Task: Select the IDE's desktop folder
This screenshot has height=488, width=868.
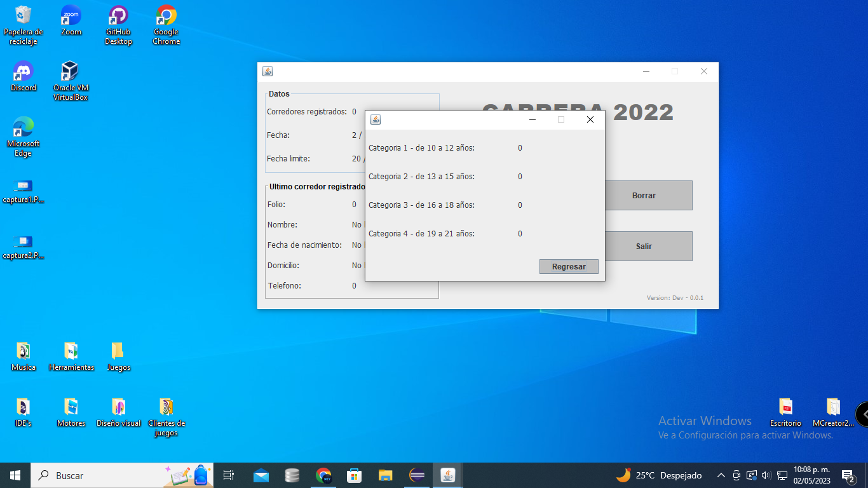Action: coord(24,412)
